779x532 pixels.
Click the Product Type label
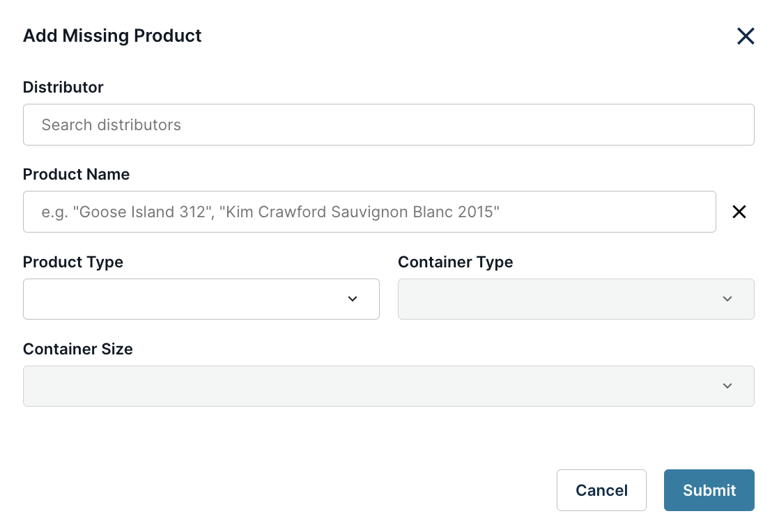coord(72,263)
